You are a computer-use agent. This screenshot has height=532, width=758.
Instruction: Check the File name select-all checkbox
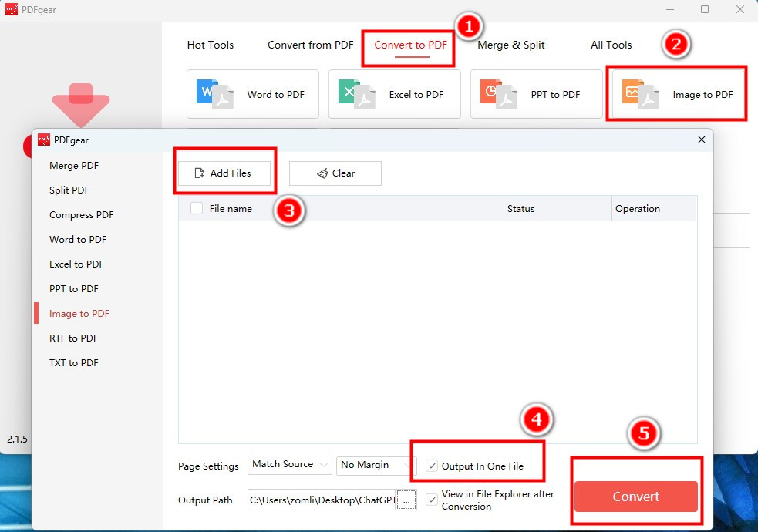[196, 208]
